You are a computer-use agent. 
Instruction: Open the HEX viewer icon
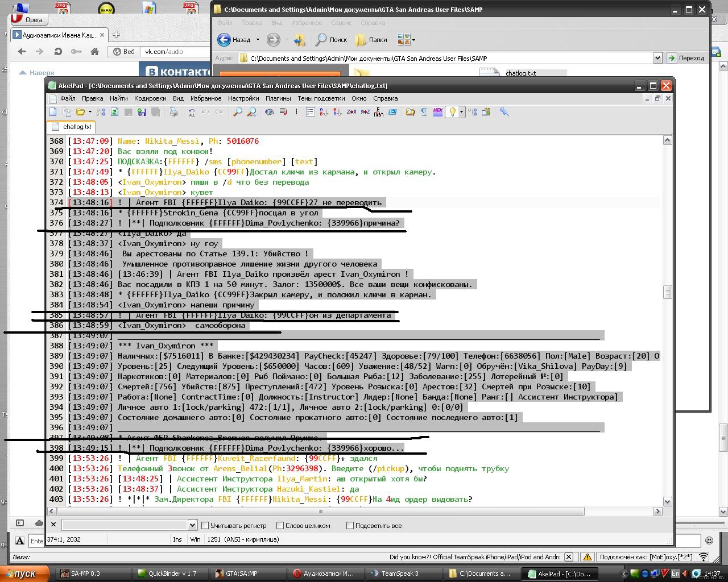[x=438, y=112]
